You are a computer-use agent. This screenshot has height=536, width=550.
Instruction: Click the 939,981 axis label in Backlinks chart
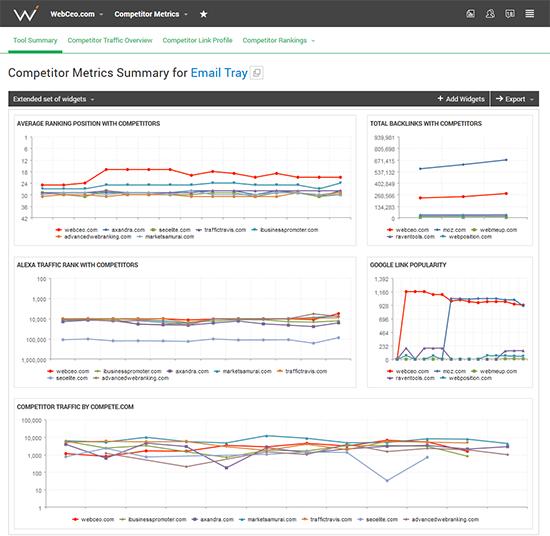tap(384, 138)
